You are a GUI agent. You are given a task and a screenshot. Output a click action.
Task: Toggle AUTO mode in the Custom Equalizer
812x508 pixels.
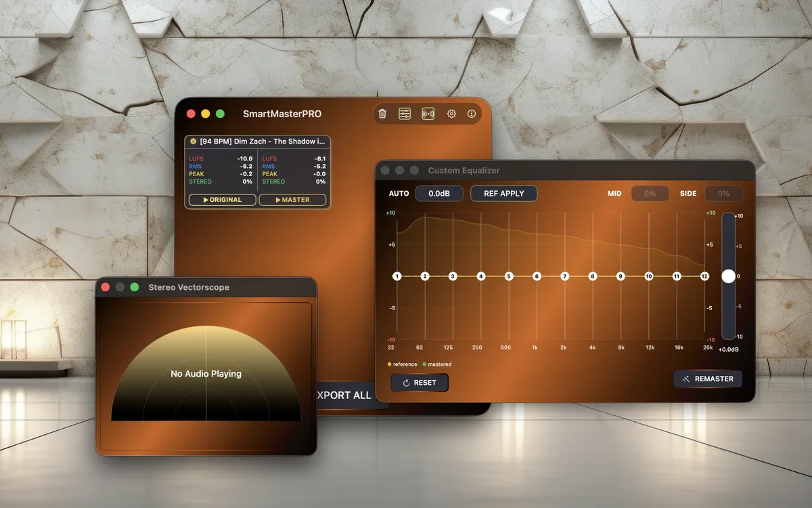click(x=399, y=193)
